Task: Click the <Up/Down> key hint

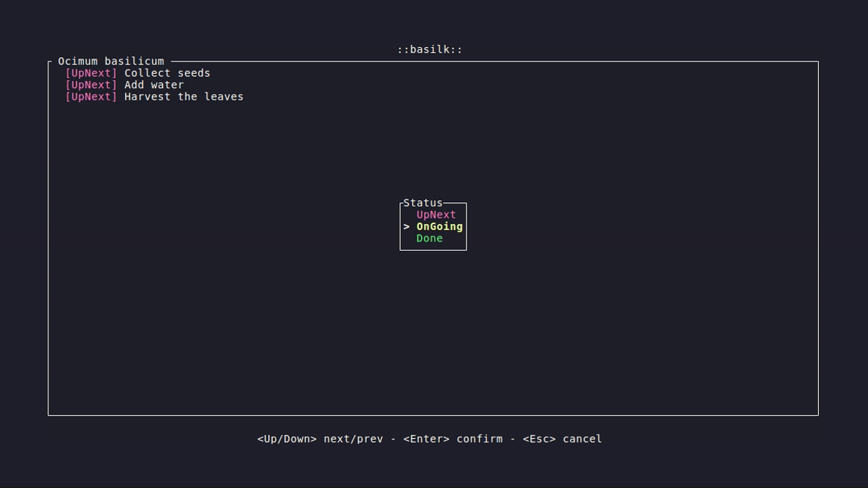Action: coord(286,439)
